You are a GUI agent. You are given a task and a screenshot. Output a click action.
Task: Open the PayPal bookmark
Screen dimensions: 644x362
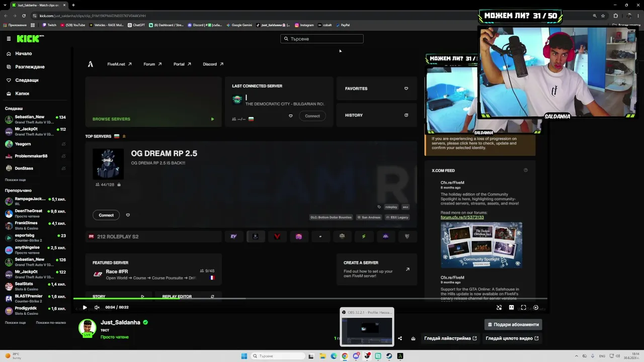[x=343, y=25]
